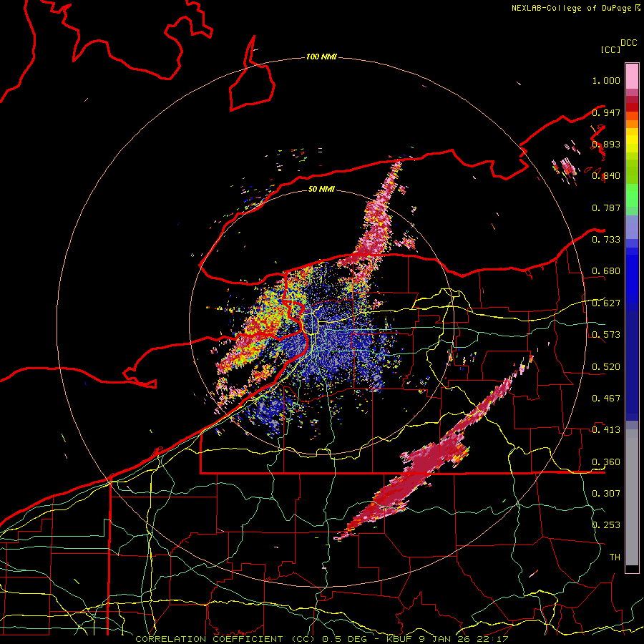Click the 0.627 scale value
The width and height of the screenshot is (644, 644).
tap(606, 303)
